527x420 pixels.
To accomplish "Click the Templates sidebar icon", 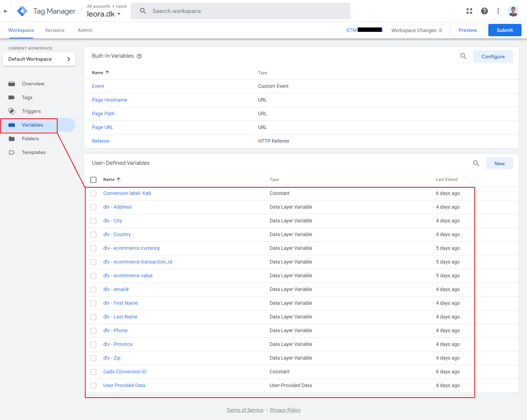I will pos(12,152).
